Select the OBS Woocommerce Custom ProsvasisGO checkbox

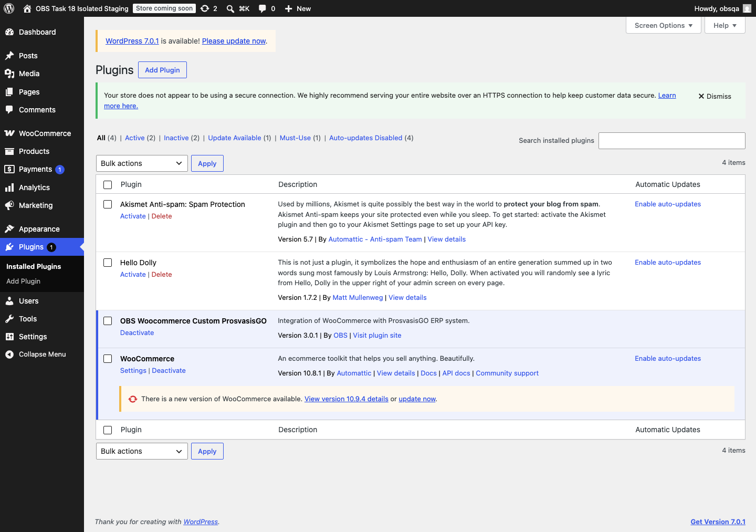click(108, 321)
